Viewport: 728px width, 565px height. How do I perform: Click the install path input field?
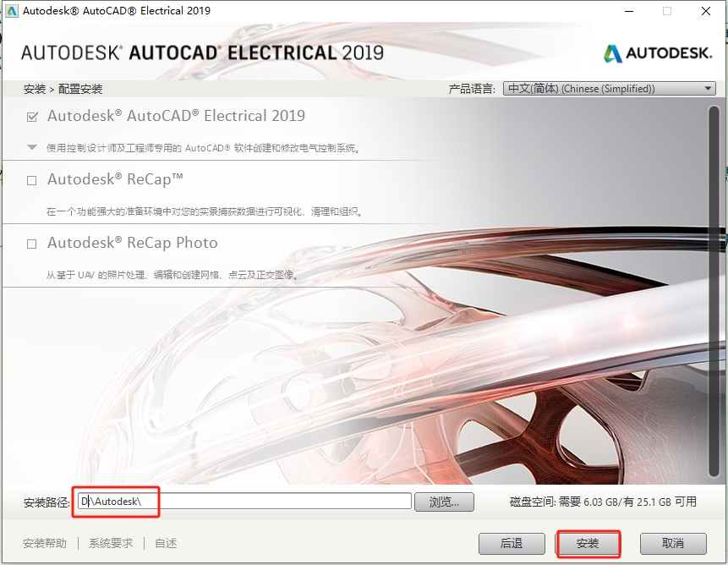tap(244, 501)
